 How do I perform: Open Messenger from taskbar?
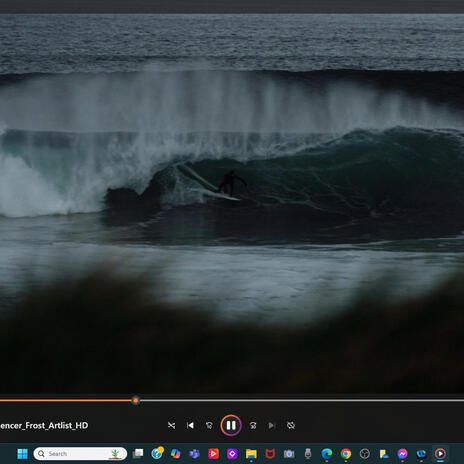[402, 454]
